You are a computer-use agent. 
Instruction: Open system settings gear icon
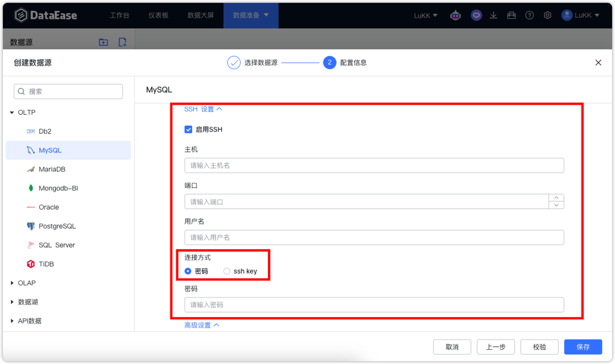click(x=548, y=15)
